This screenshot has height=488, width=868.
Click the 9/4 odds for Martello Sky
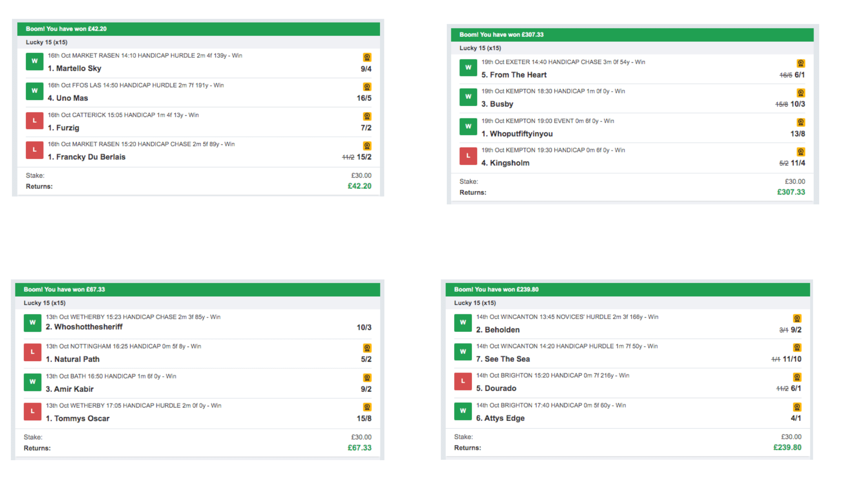(x=366, y=69)
